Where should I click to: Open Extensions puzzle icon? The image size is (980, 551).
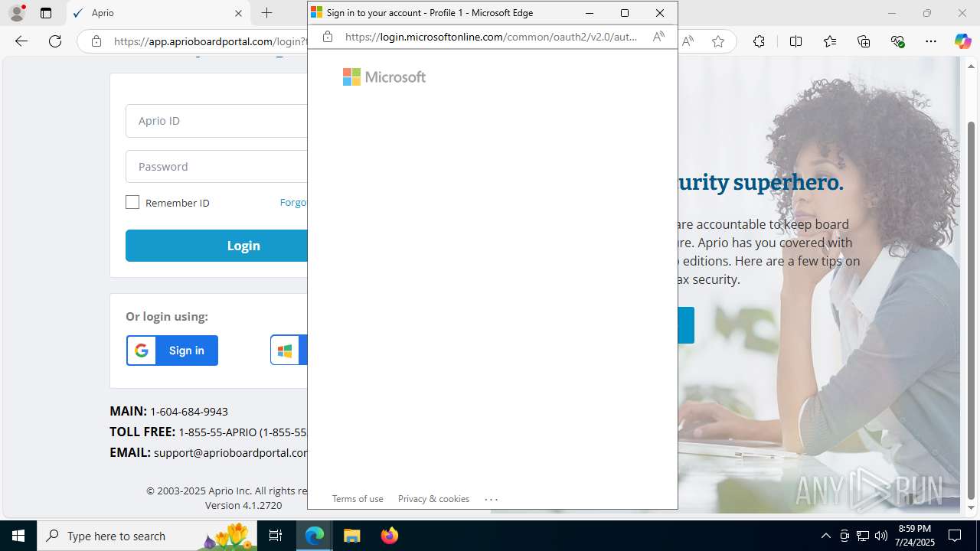759,41
